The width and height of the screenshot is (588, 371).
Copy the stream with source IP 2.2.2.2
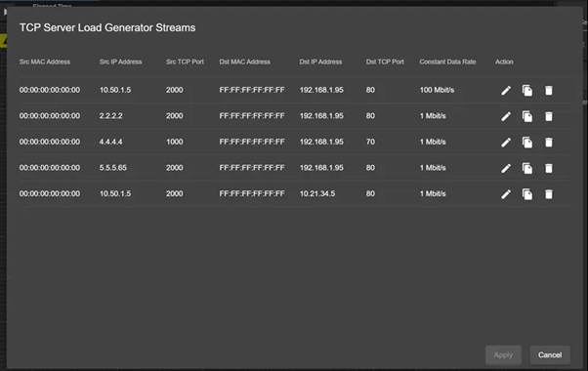(x=527, y=116)
